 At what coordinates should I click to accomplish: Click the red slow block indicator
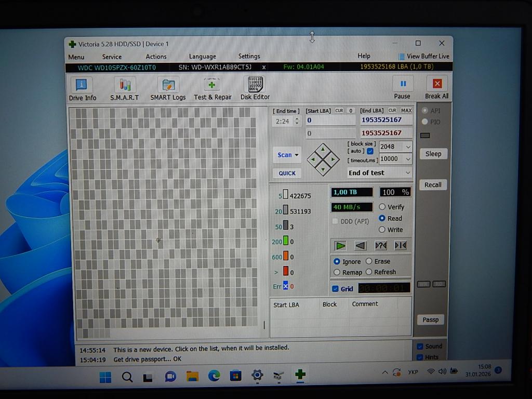pos(286,271)
